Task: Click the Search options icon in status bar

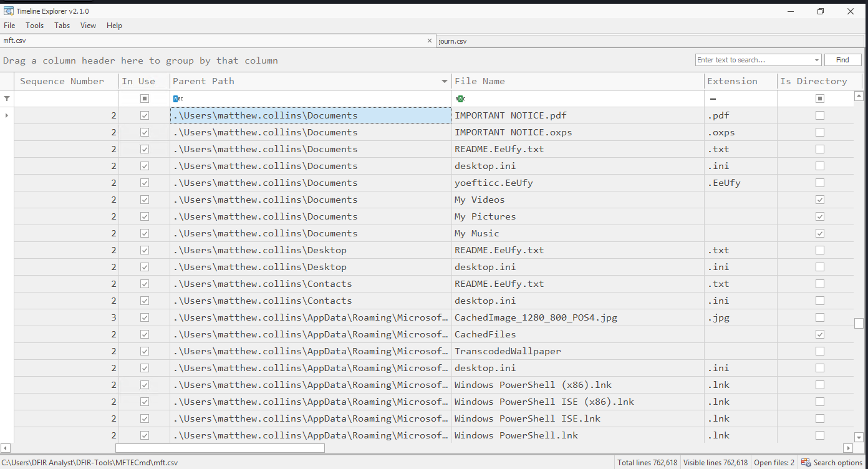Action: pos(806,463)
